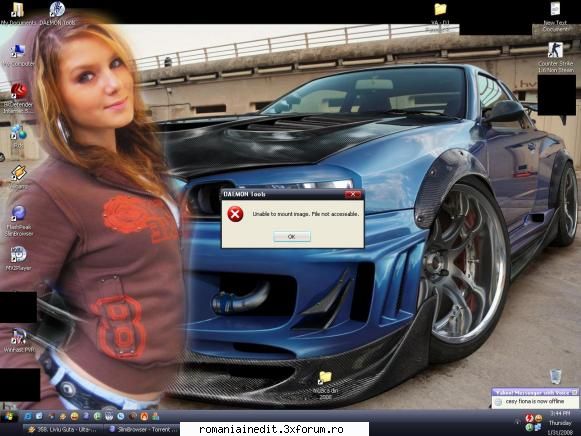
Task: Open the WinFast PVR desktop shortcut
Action: [x=19, y=340]
